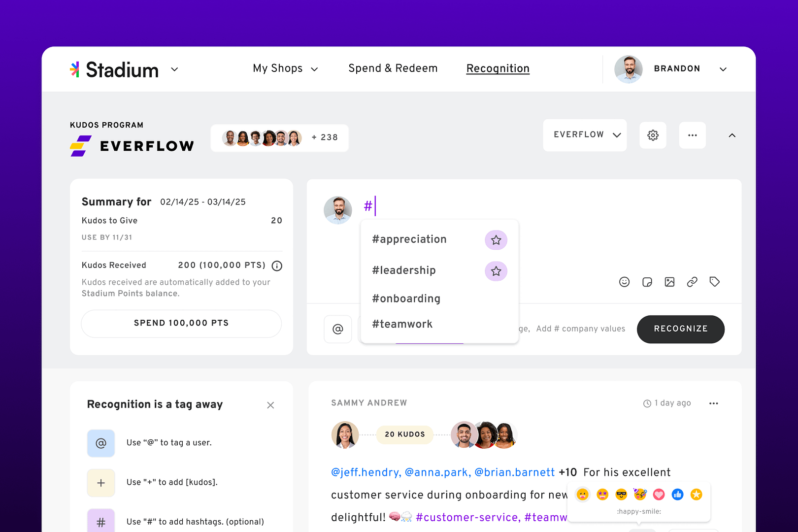Toggle star favorite for #leadership
Screen dimensions: 798x532
point(496,271)
